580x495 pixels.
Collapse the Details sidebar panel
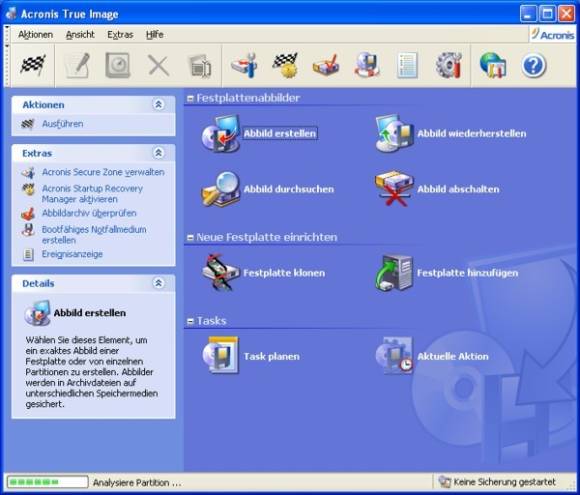[158, 283]
